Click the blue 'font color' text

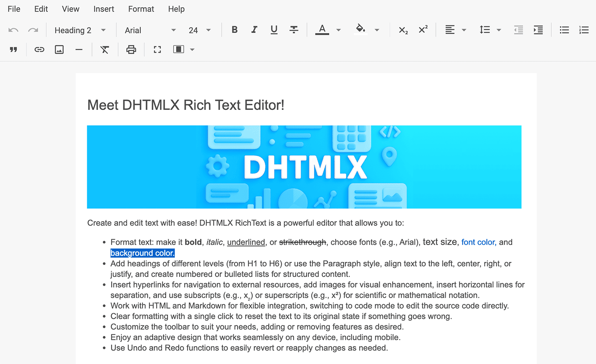coord(478,242)
